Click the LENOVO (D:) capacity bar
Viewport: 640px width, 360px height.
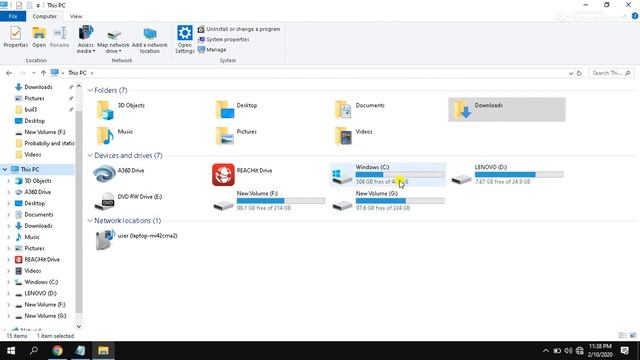519,175
